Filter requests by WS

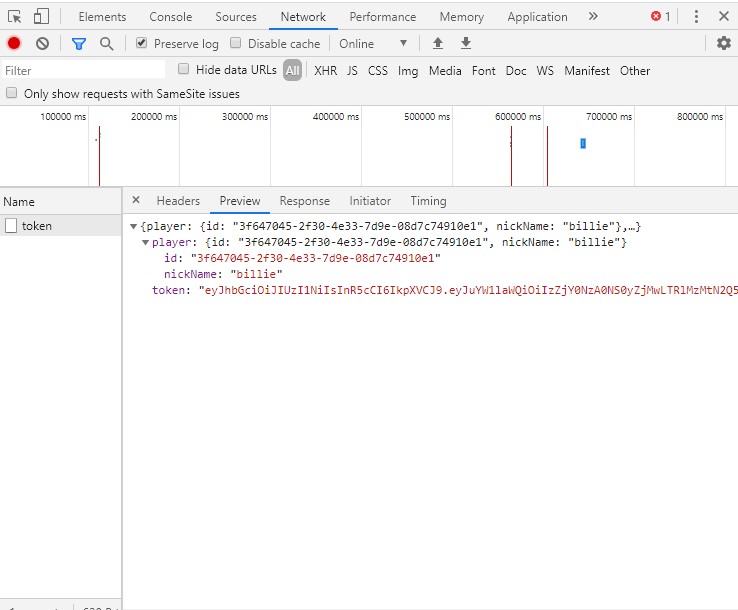click(x=545, y=71)
